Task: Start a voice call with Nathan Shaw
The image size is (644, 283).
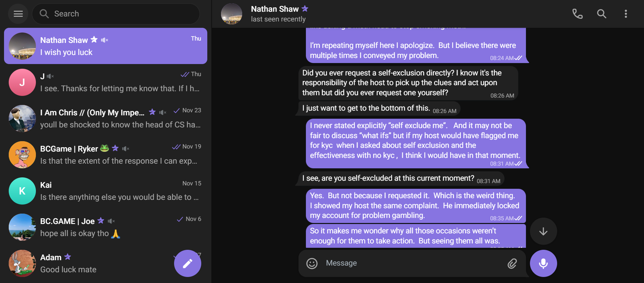Action: [577, 14]
